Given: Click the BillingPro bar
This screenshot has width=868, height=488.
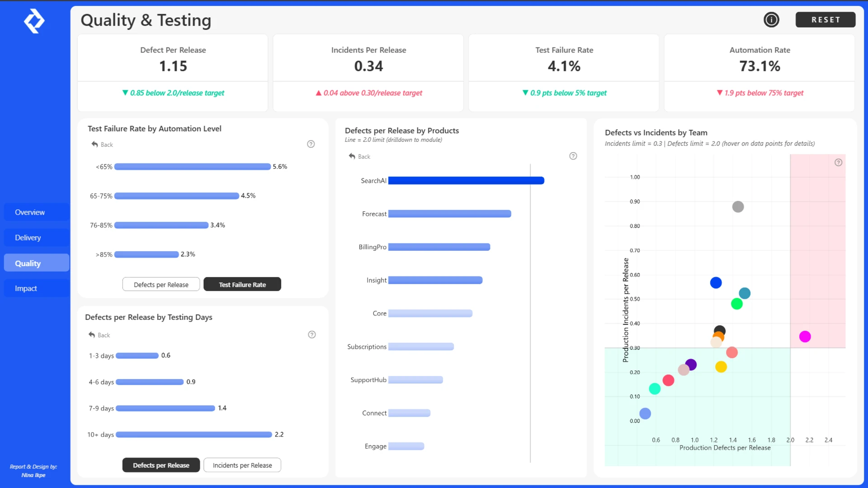Looking at the screenshot, I should pos(439,247).
